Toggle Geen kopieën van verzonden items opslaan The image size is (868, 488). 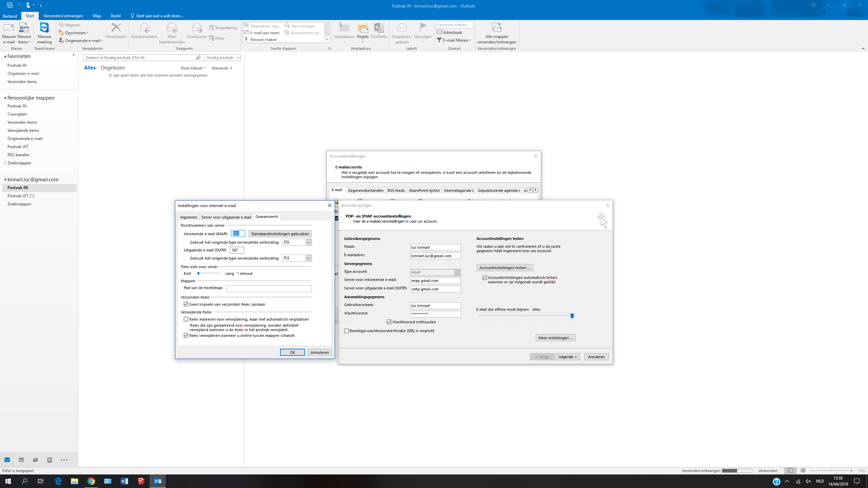coord(186,304)
